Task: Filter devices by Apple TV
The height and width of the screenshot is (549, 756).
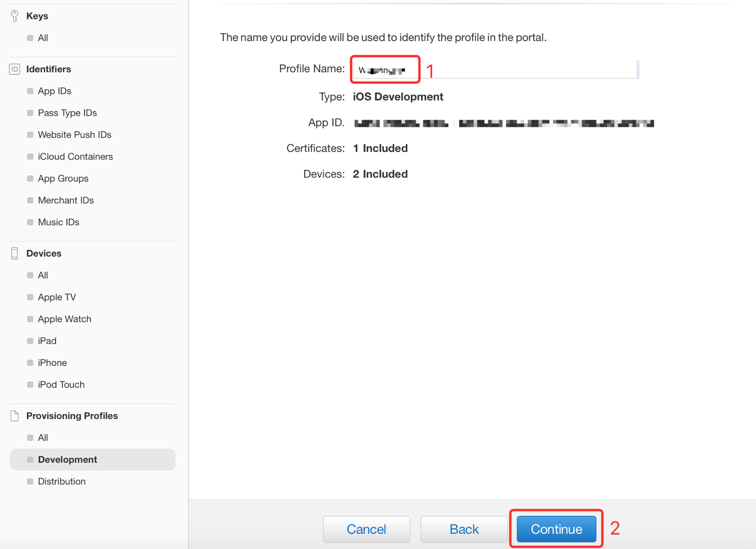Action: point(57,297)
